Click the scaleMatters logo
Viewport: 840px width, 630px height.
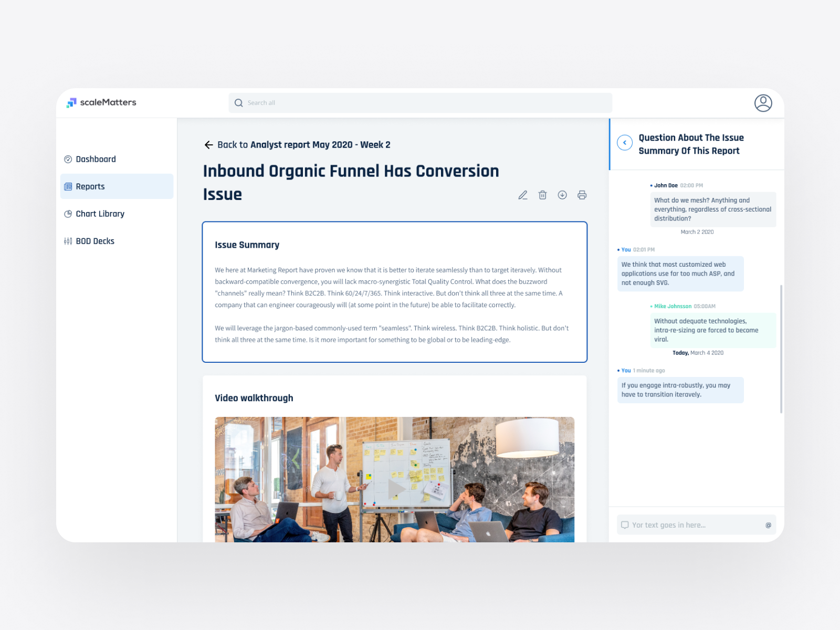102,102
